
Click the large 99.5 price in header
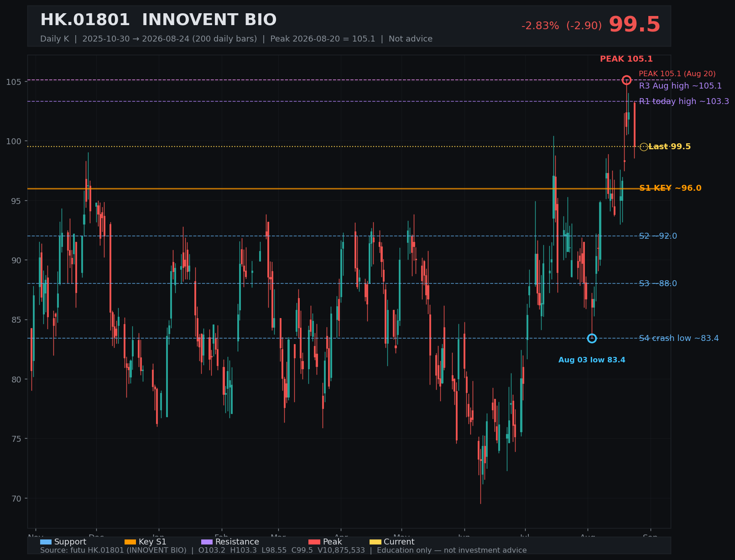pyautogui.click(x=635, y=25)
